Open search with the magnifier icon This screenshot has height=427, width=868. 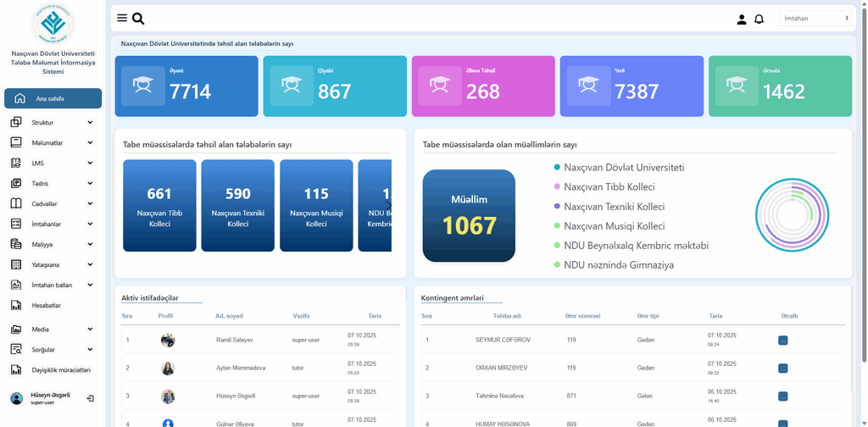[x=138, y=19]
